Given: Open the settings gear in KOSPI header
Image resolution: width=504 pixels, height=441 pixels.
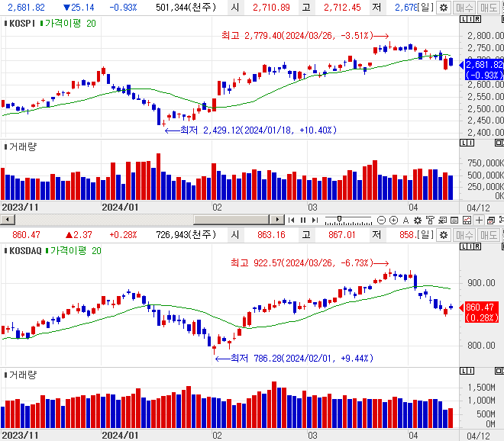Looking at the screenshot, I should point(444,8).
